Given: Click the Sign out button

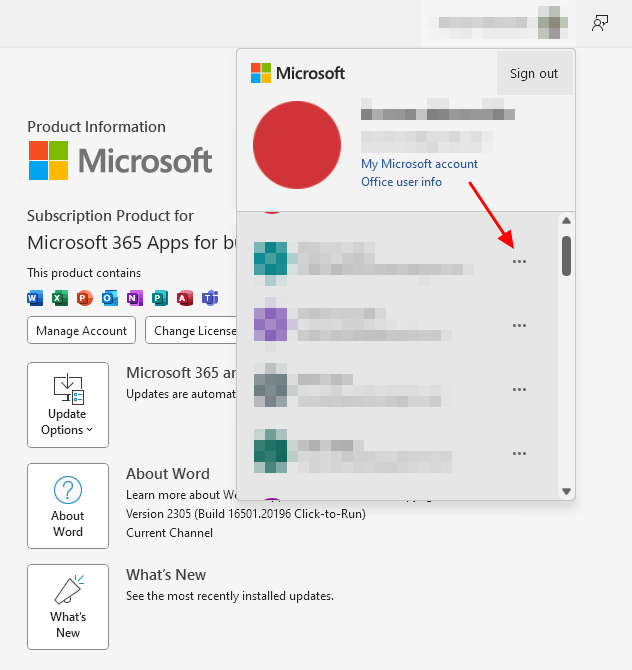Looking at the screenshot, I should [535, 73].
